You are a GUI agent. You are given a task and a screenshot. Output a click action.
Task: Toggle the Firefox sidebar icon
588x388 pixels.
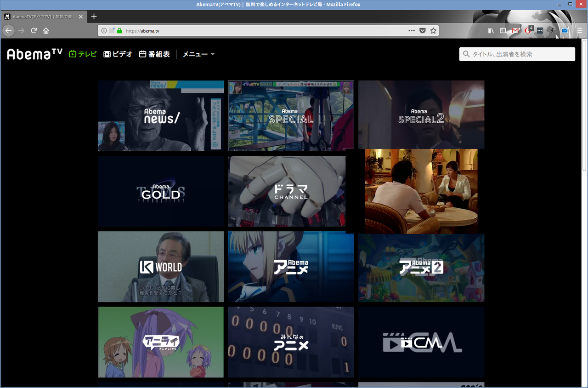(x=503, y=31)
